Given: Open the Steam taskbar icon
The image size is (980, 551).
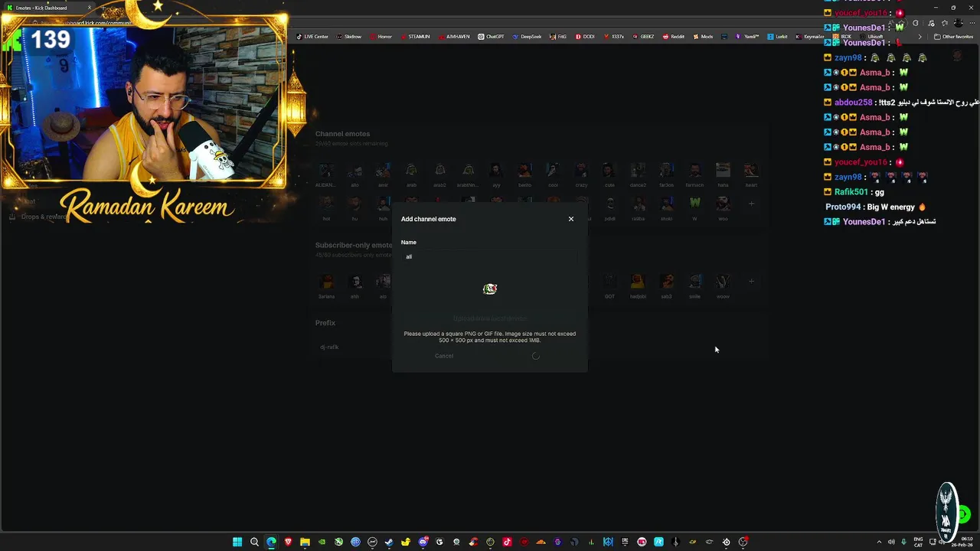Looking at the screenshot, I should 389,542.
